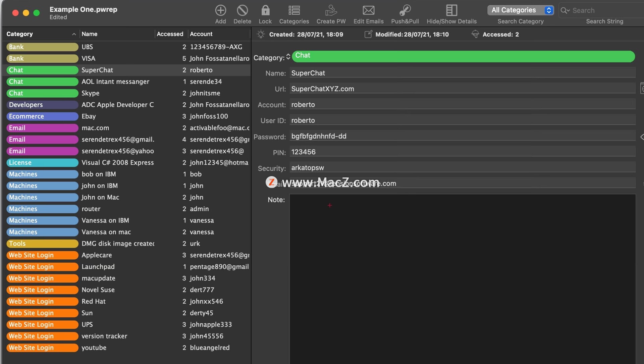Click the Developers category tag

[x=42, y=105]
